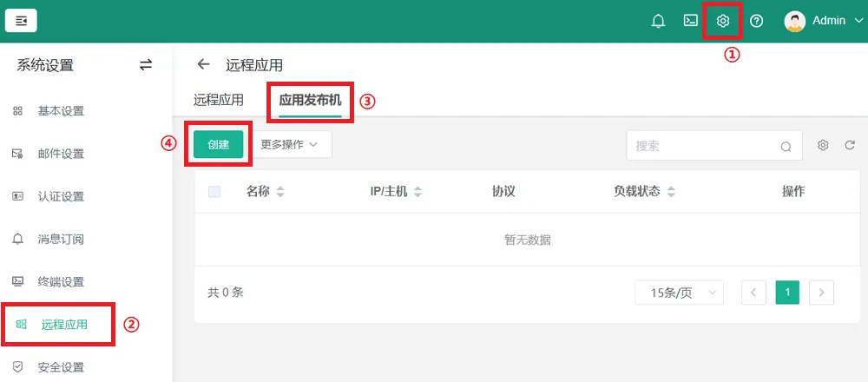Click the 远程应用 apps icon

click(21, 325)
